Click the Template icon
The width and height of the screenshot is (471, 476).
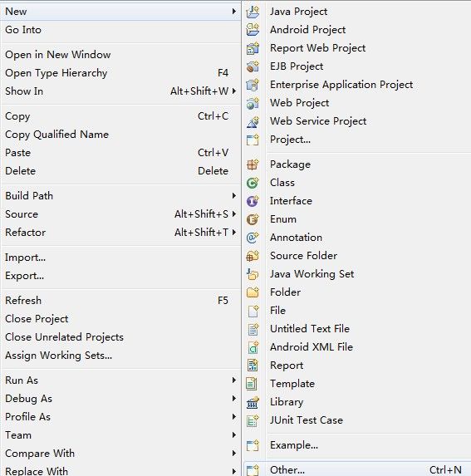(253, 384)
